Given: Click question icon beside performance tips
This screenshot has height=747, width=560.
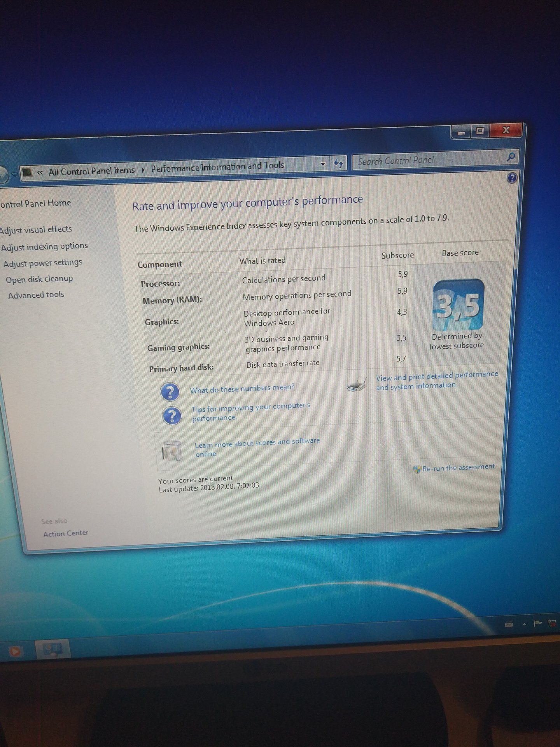Looking at the screenshot, I should [x=172, y=416].
